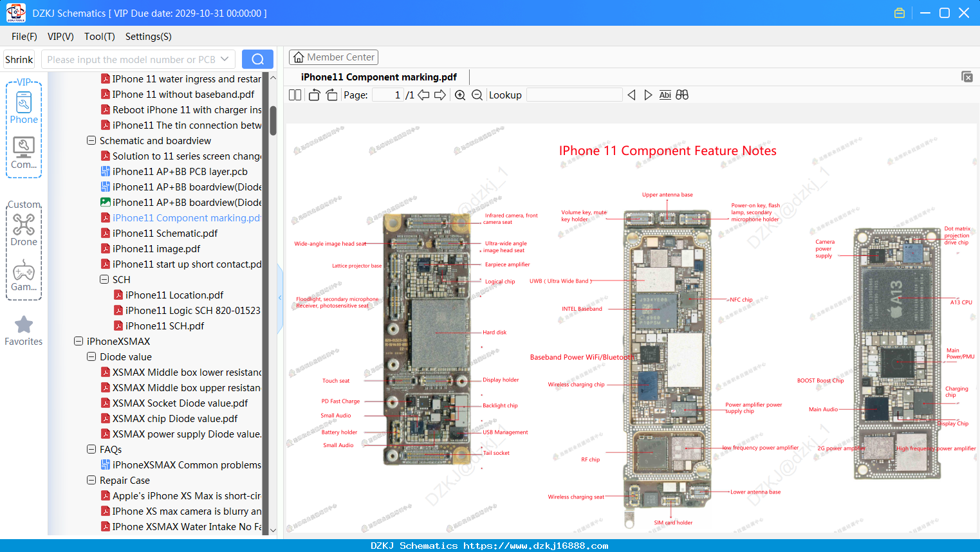Open the Computer category icon

(24, 153)
